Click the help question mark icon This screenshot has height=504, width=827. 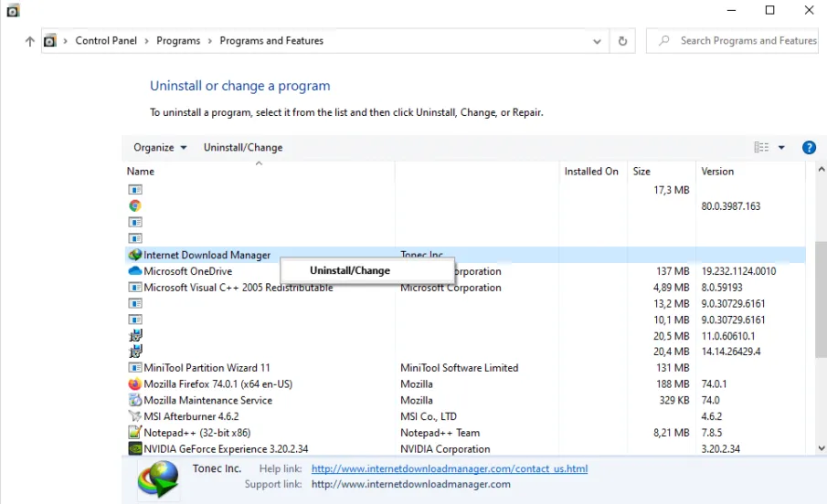coord(809,148)
